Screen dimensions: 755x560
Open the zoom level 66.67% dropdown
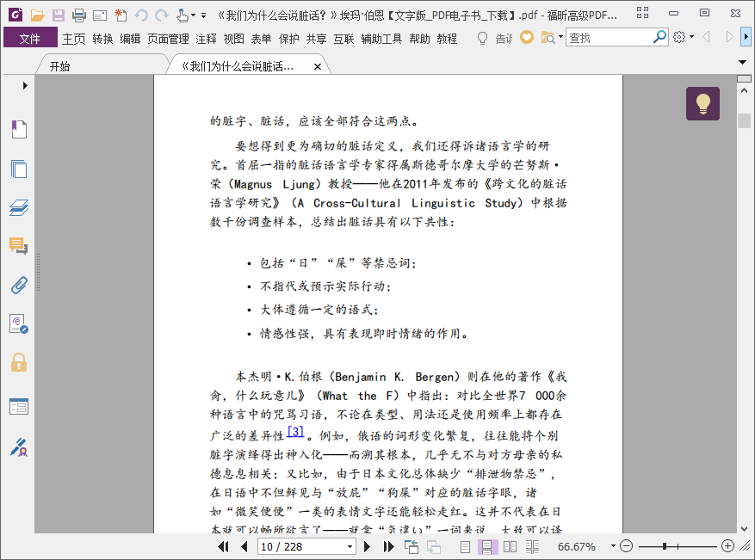(613, 546)
